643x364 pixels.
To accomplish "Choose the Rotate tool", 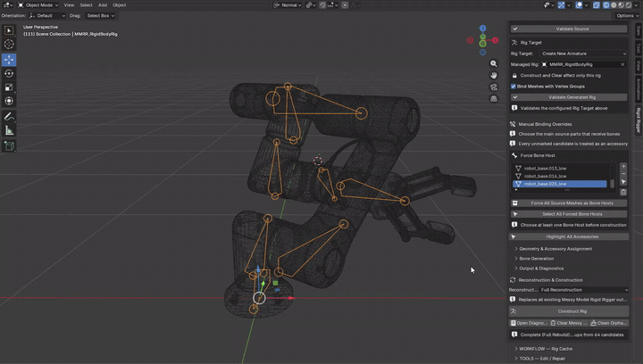I will point(9,74).
